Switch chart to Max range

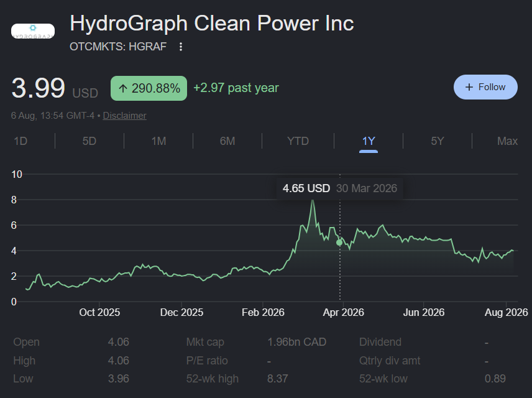tap(507, 141)
